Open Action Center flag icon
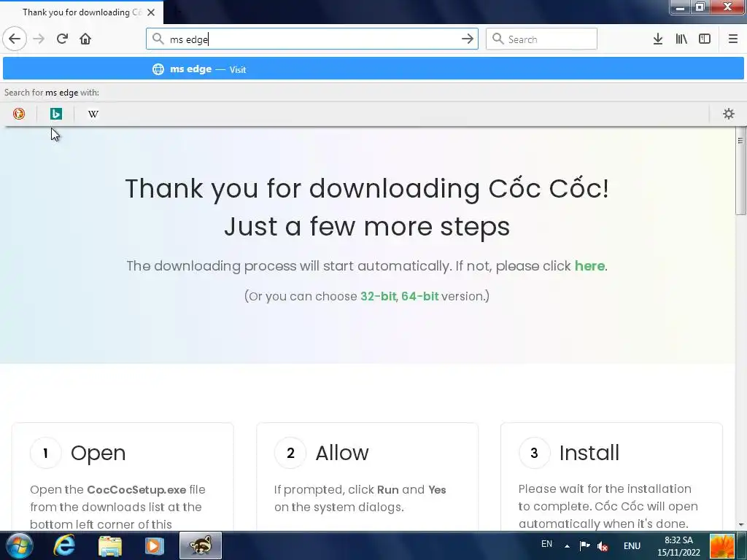The height and width of the screenshot is (560, 747). pos(584,545)
